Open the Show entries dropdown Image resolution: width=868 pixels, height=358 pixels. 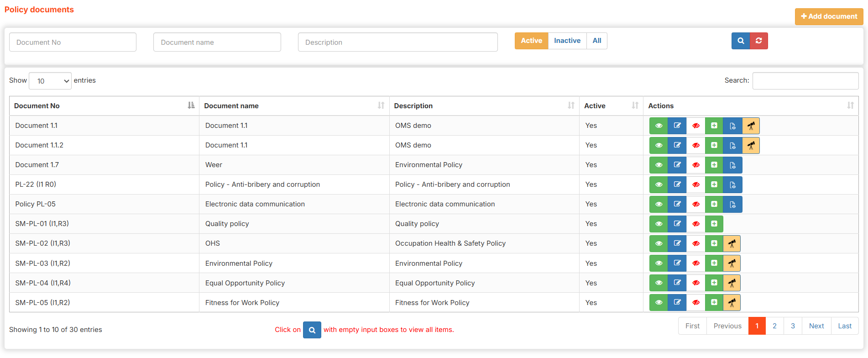click(x=50, y=81)
